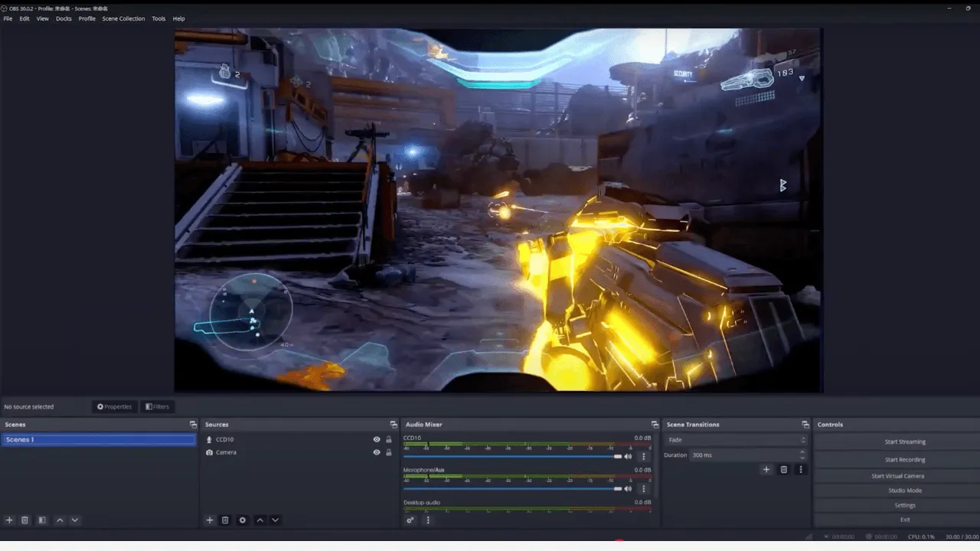This screenshot has height=551, width=980.
Task: Mute the Microphone/Aux speaker icon
Action: 629,488
